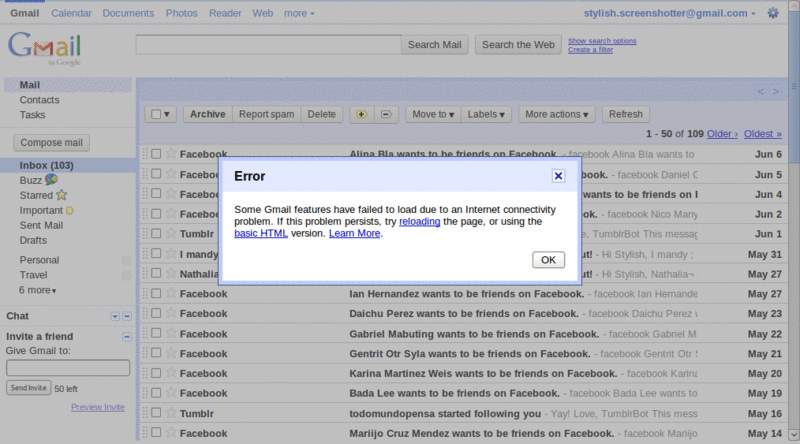Open the select-all checkbox dropdown
This screenshot has width=800, height=444.
tap(167, 114)
